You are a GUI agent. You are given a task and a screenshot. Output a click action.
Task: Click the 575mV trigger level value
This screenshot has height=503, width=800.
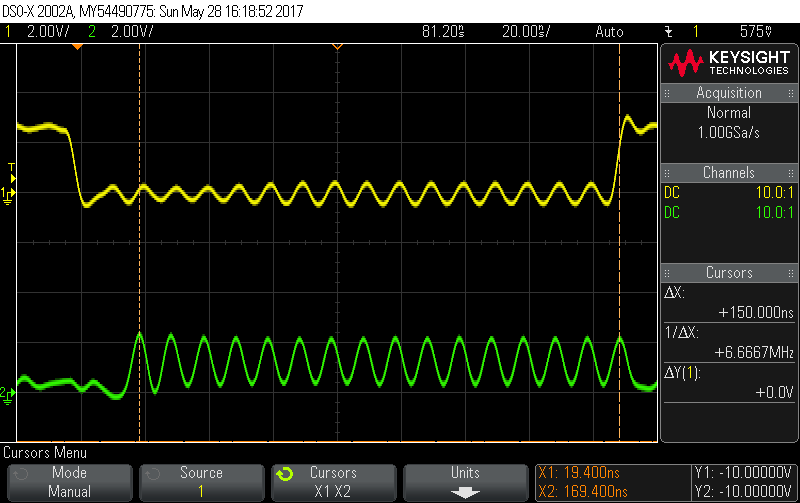[756, 32]
